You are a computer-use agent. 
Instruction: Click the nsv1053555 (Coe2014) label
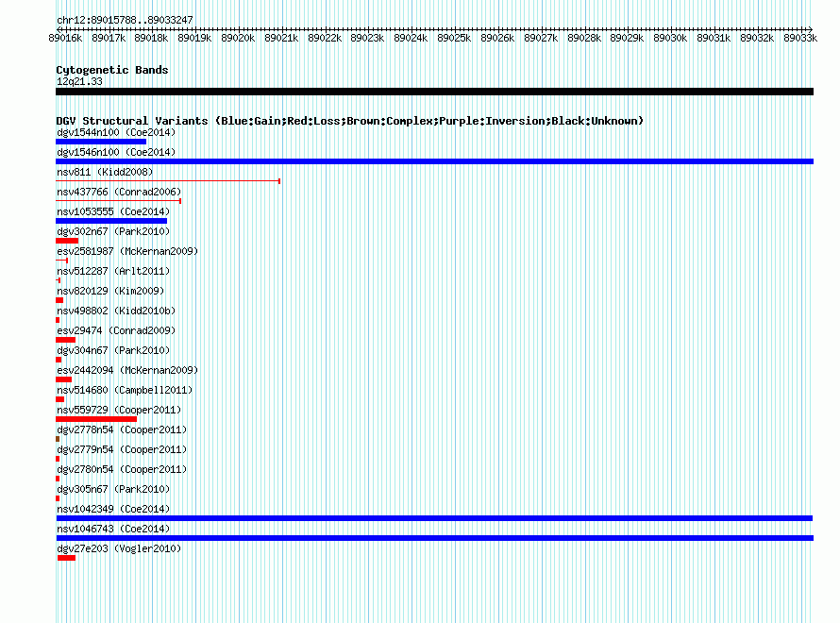[x=113, y=211]
